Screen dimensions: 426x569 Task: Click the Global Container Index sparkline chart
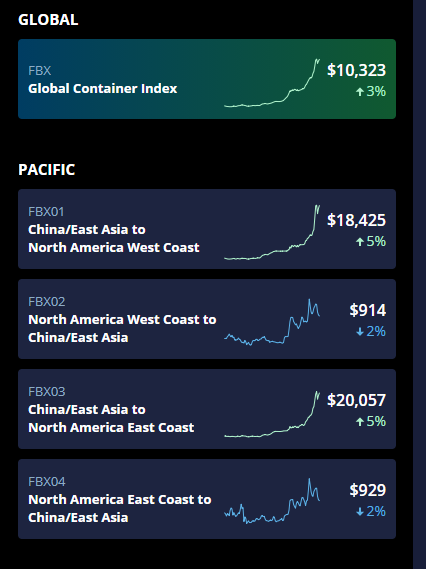[272, 83]
